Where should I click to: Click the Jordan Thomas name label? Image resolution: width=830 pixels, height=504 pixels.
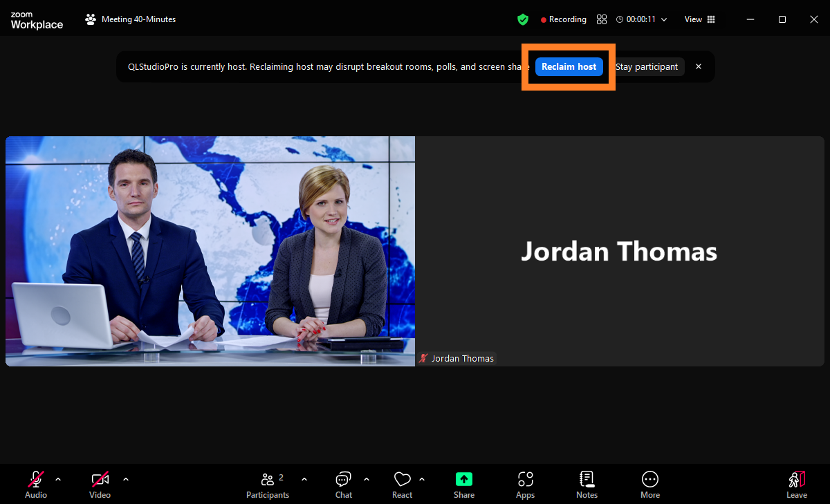pos(463,359)
